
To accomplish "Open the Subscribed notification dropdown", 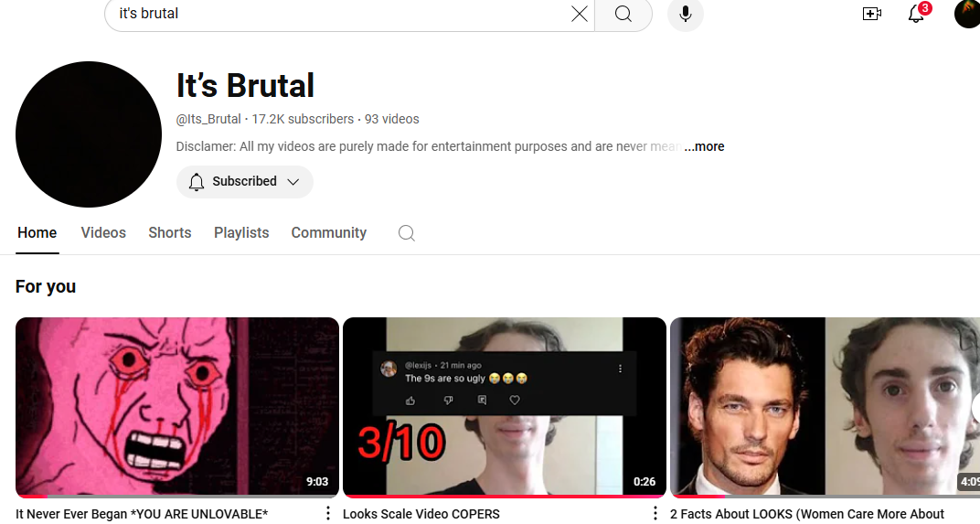I will pyautogui.click(x=244, y=182).
